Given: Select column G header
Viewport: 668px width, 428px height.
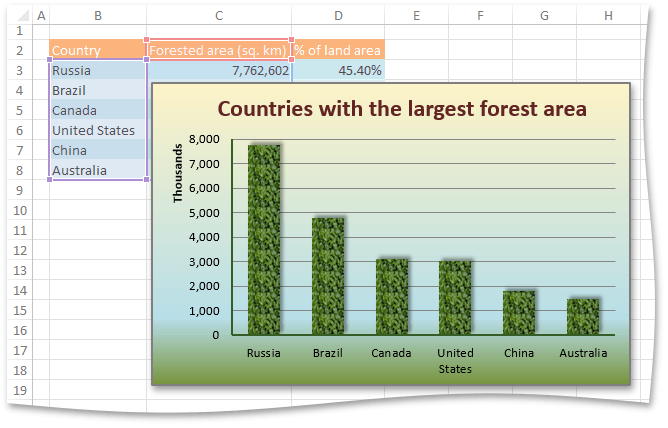Looking at the screenshot, I should tap(544, 16).
